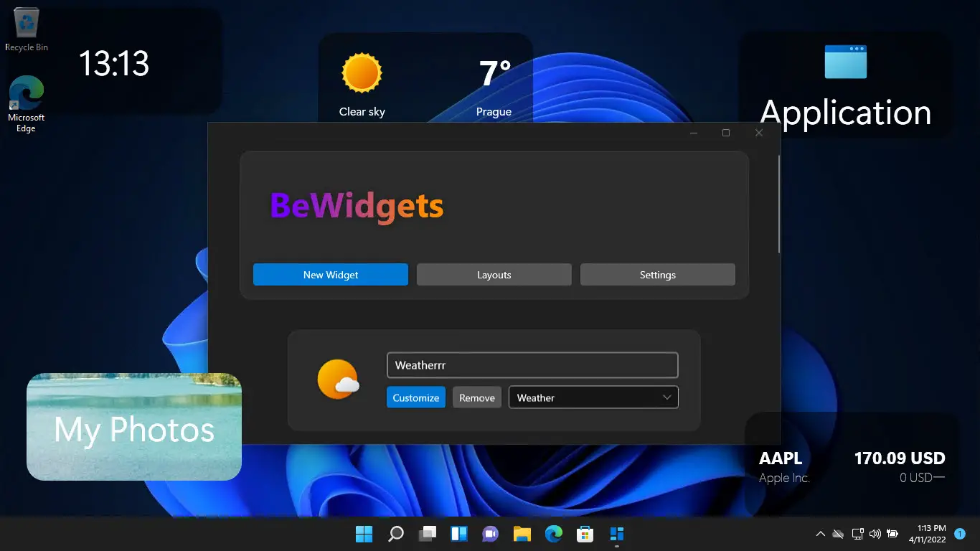Image resolution: width=980 pixels, height=551 pixels.
Task: Open the My Photos widget thumbnail
Action: pos(134,427)
